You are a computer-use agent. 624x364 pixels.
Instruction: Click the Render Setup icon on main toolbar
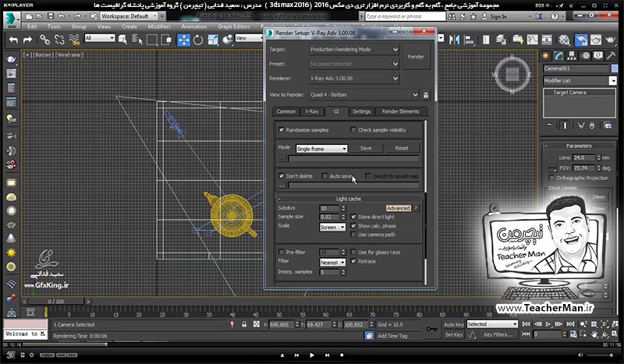click(581, 40)
